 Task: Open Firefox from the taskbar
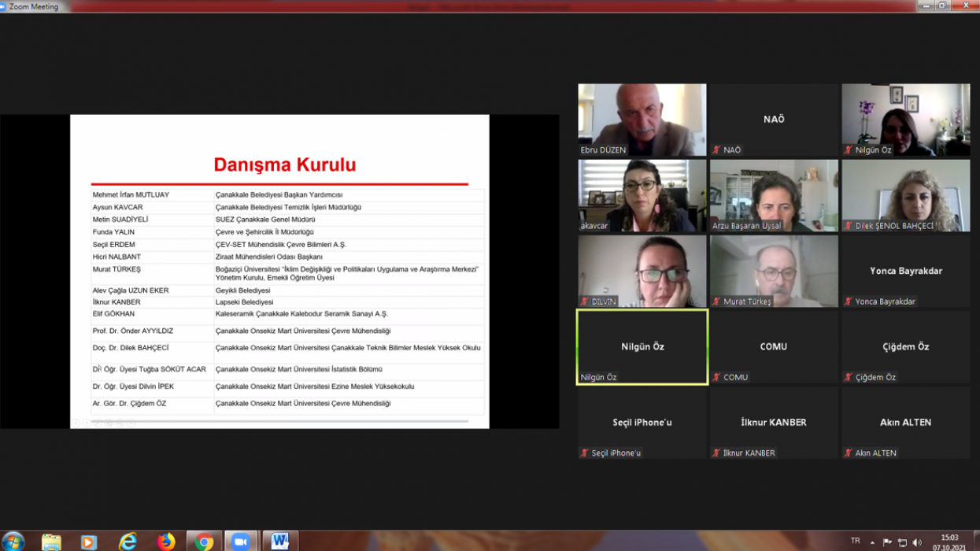point(165,542)
